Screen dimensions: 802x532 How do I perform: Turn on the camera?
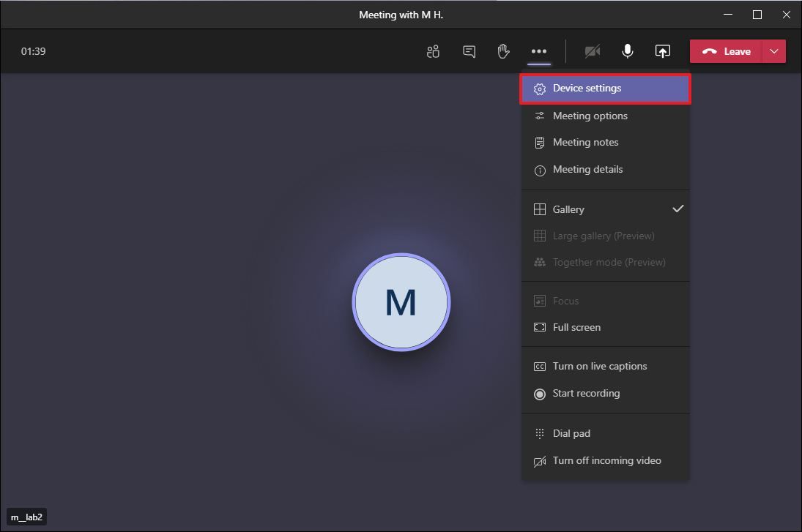(592, 51)
